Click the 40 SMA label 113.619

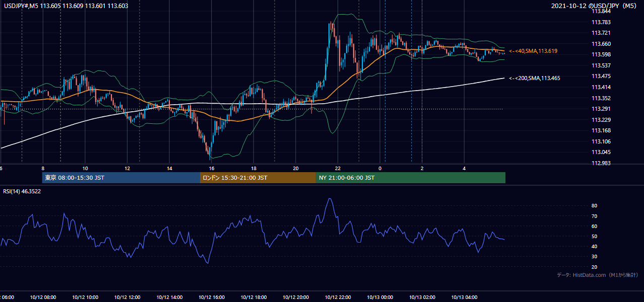point(533,51)
